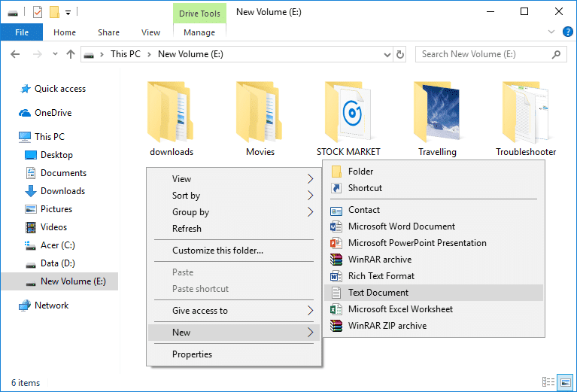Open the Quick Access Toolbar customize dropdown

point(68,13)
